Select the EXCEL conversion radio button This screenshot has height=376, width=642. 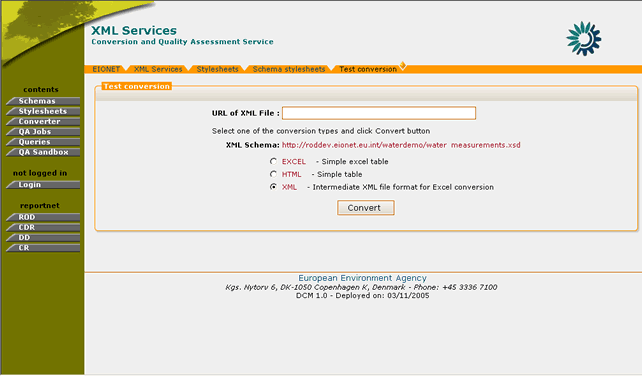pos(273,161)
